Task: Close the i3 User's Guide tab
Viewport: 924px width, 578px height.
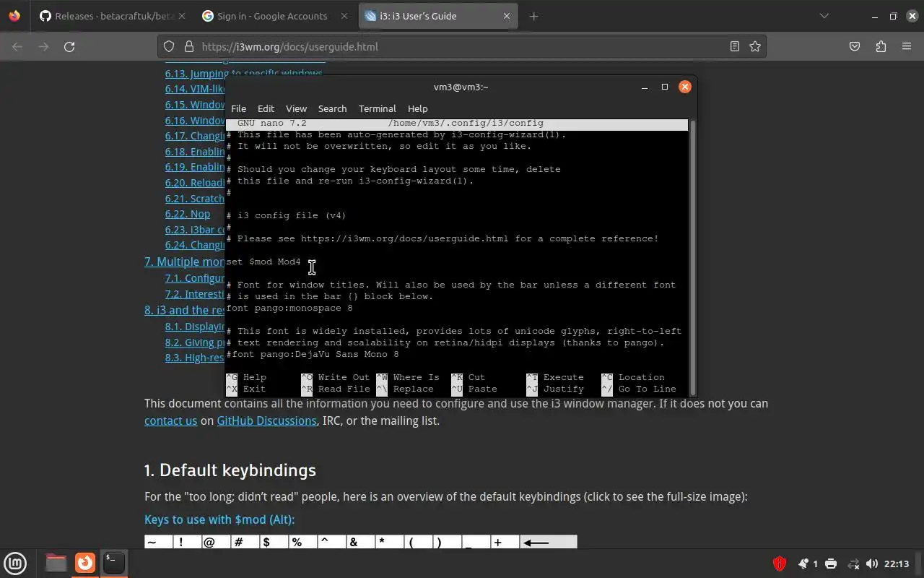Action: [507, 16]
